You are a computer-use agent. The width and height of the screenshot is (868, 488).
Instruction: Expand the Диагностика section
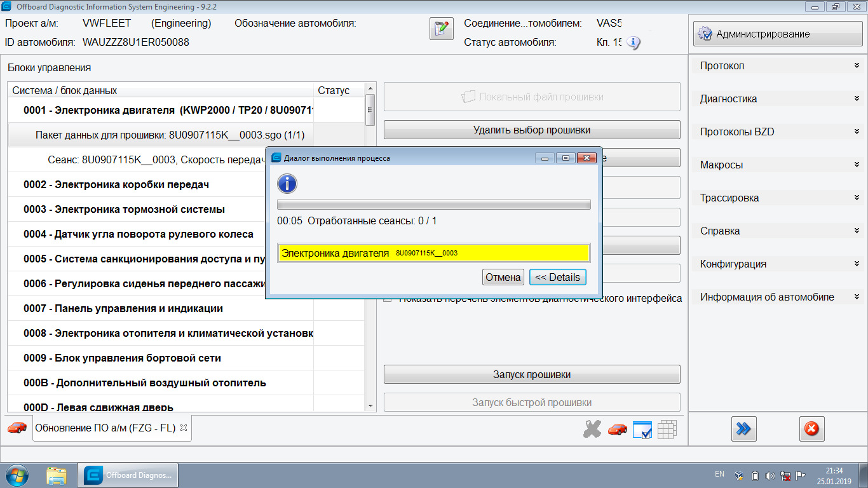click(x=778, y=98)
